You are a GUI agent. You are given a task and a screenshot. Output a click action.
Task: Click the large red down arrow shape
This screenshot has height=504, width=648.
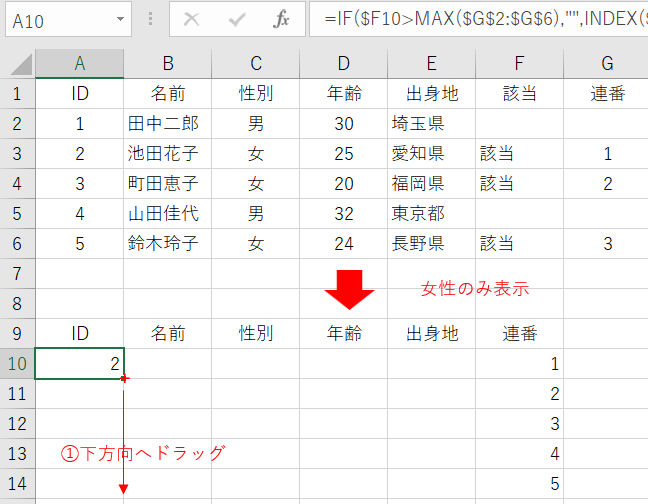349,290
